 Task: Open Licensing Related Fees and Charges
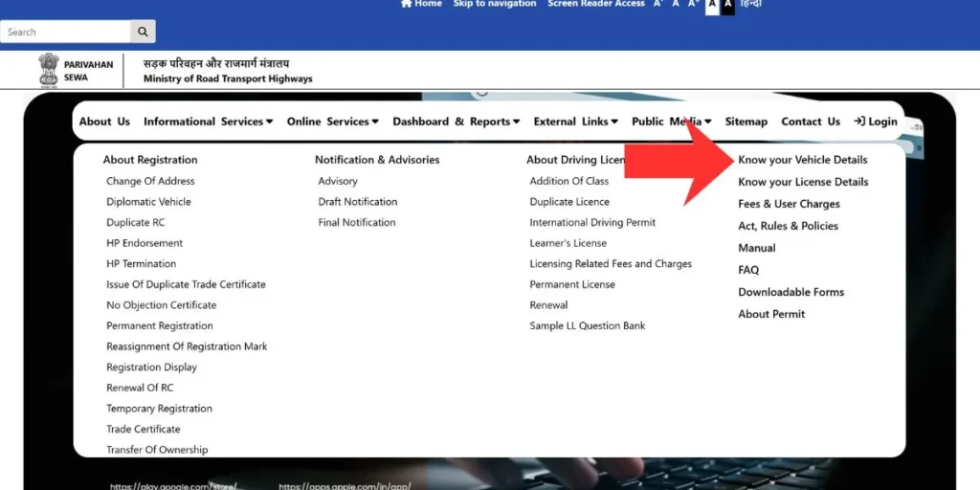[x=611, y=264]
